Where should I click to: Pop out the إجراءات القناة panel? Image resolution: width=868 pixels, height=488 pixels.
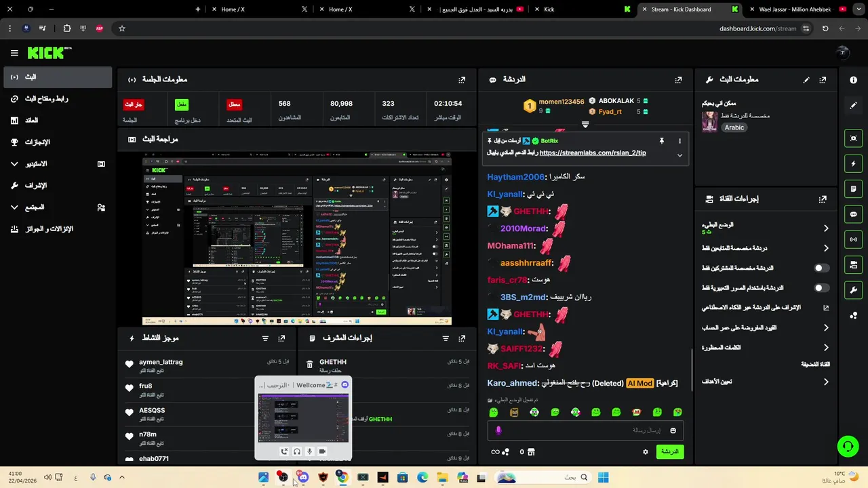pos(823,199)
